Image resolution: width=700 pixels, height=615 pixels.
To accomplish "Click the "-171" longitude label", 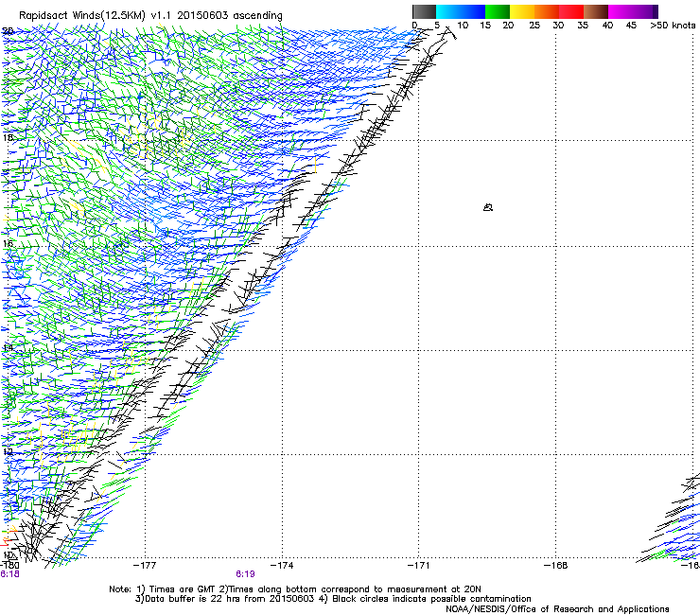I will 419,566.
